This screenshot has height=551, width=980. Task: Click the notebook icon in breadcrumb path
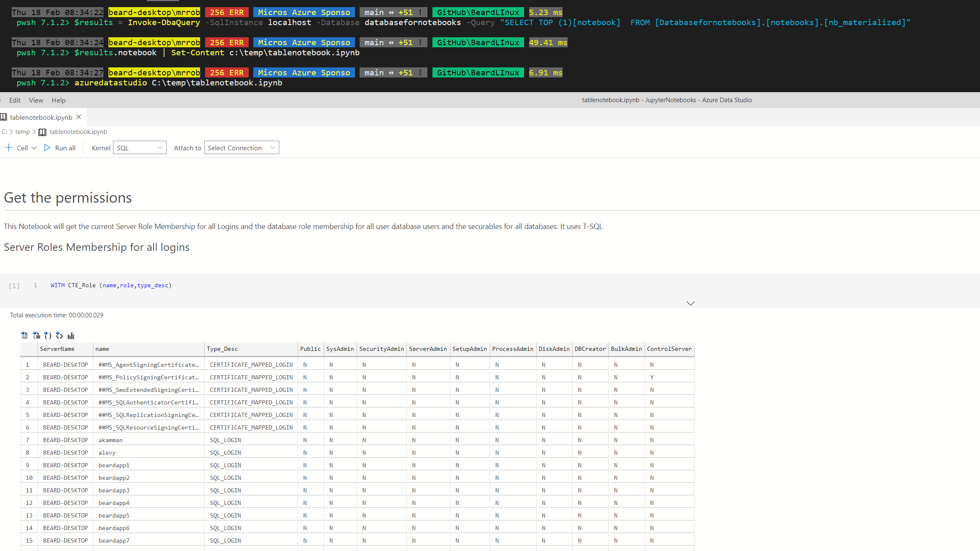click(x=42, y=132)
